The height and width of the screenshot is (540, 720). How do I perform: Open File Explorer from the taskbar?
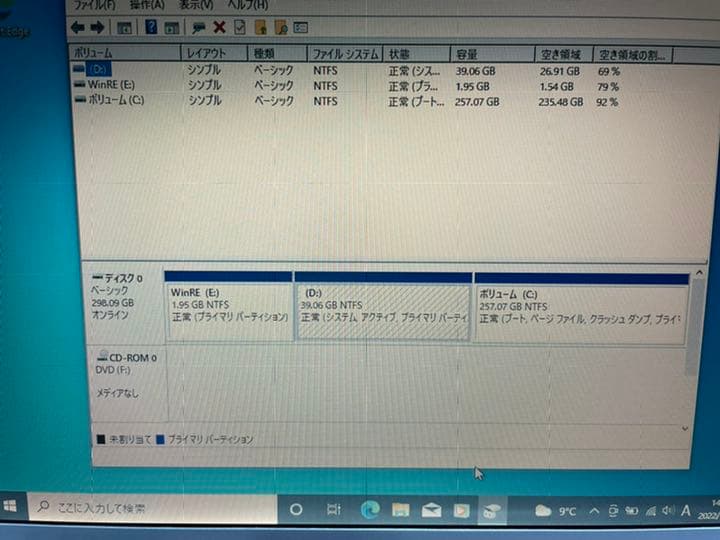(x=400, y=510)
